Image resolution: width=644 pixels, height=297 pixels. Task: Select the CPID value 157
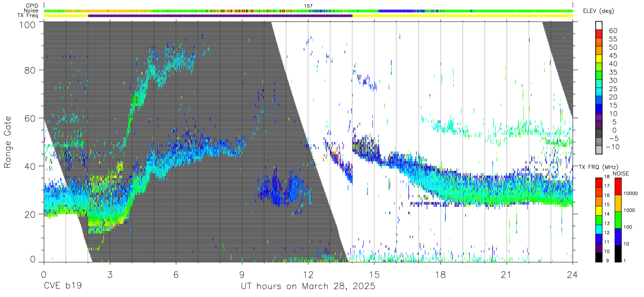[308, 6]
